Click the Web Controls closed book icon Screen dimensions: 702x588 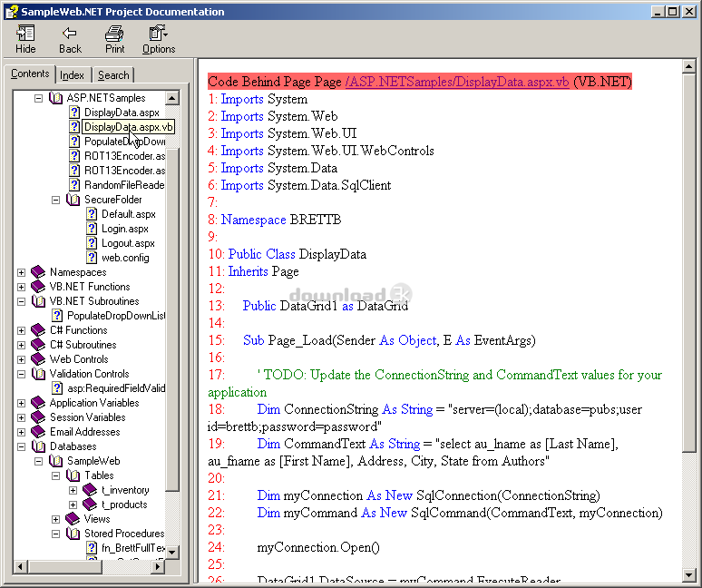[38, 359]
